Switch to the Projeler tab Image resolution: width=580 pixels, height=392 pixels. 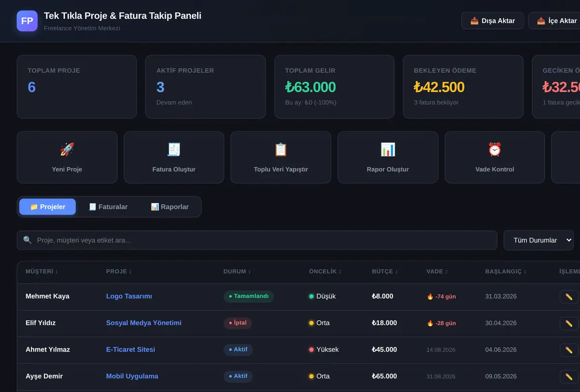pyautogui.click(x=47, y=206)
